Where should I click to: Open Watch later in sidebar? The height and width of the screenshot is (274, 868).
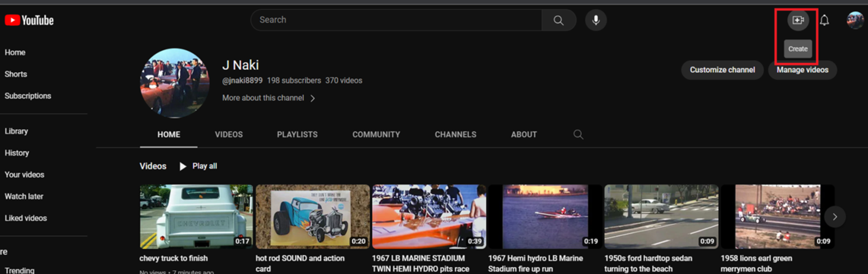[x=24, y=196]
